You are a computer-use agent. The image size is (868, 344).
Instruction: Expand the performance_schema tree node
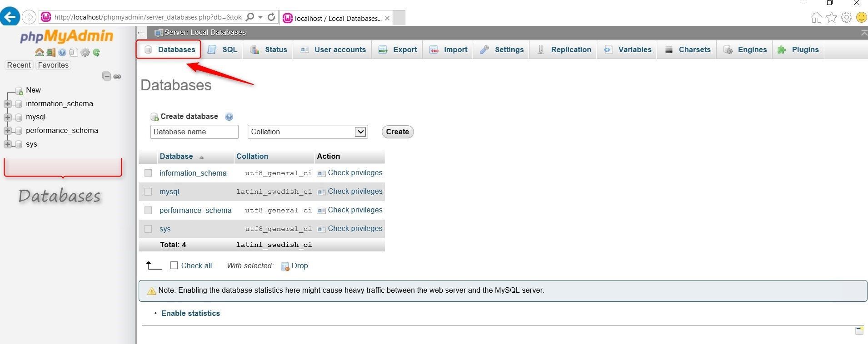pyautogui.click(x=7, y=131)
